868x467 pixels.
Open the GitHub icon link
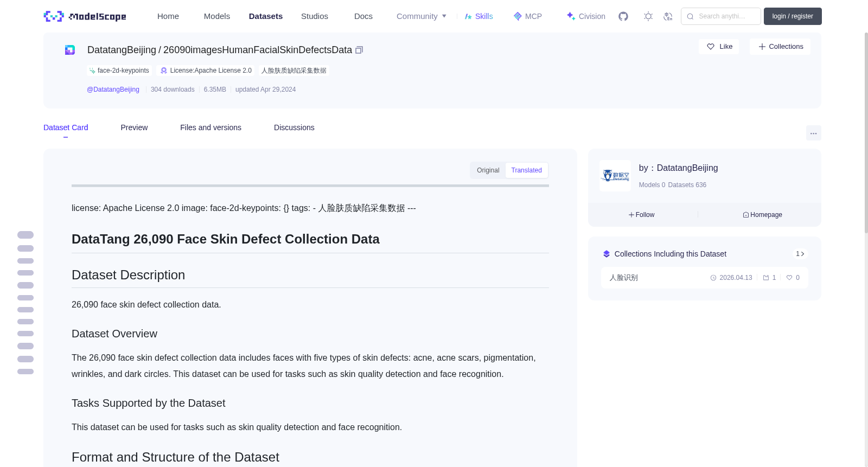point(623,16)
